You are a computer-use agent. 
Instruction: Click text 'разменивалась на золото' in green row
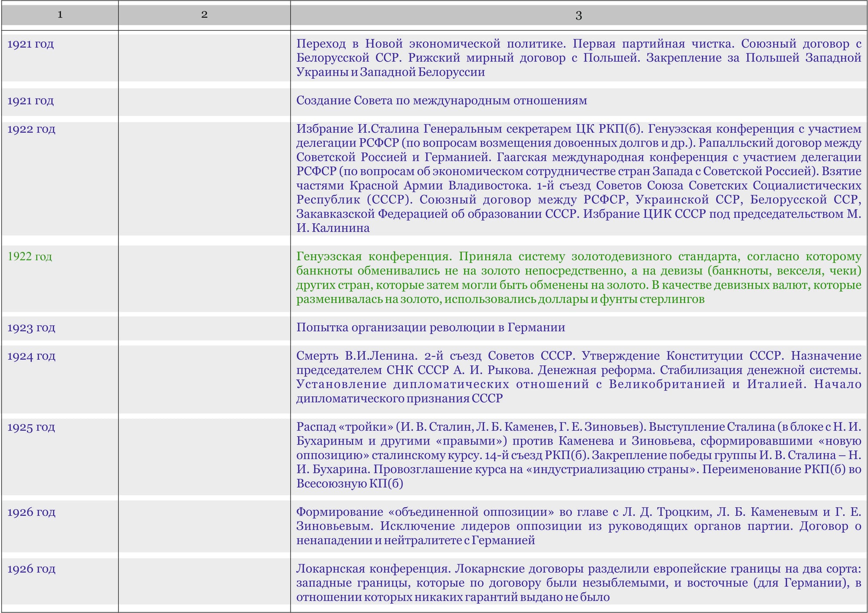(368, 299)
